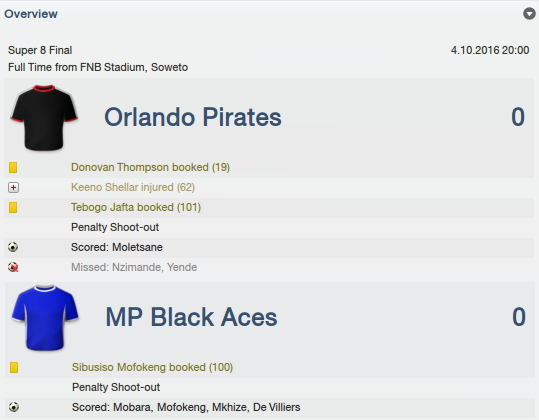Click the MP Black Aces blue kit icon
The width and height of the screenshot is (539, 420).
tap(45, 318)
